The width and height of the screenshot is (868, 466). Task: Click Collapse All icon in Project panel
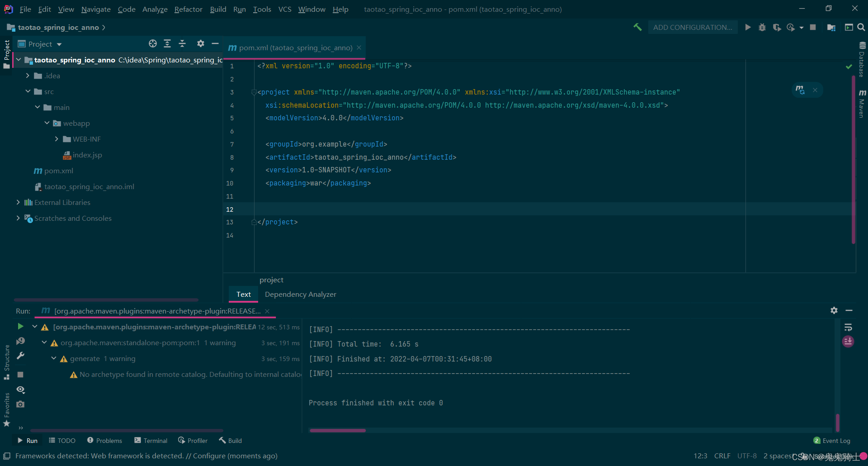click(x=182, y=43)
